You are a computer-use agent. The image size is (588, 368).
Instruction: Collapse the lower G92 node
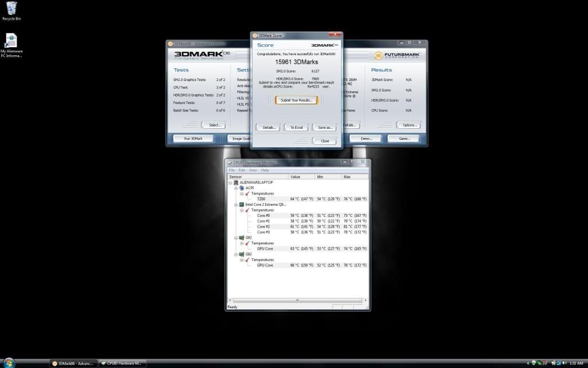[236, 254]
